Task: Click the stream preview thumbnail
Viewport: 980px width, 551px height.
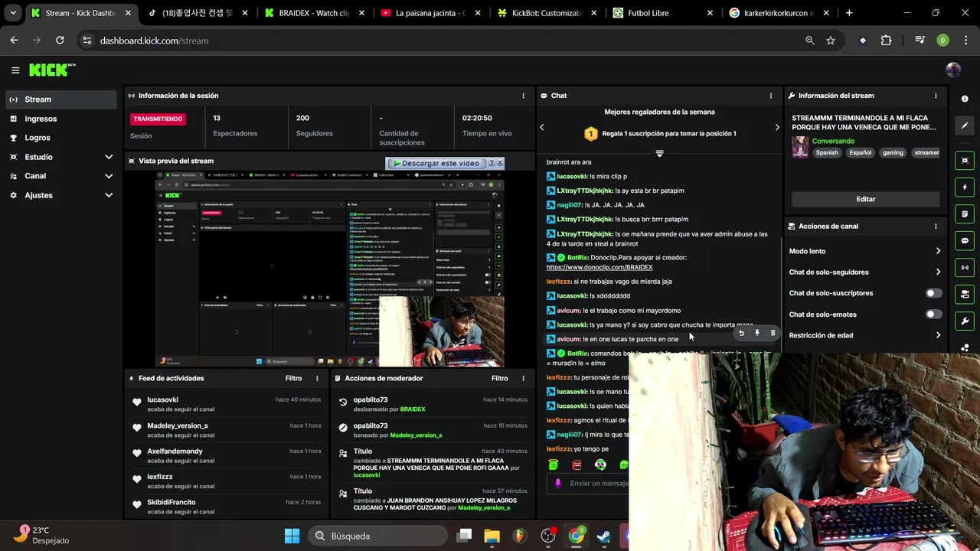Action: 331,269
